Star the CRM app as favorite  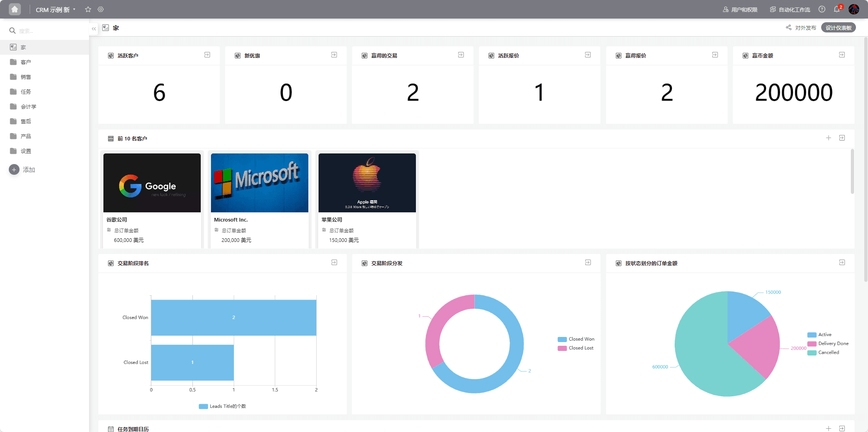click(88, 9)
